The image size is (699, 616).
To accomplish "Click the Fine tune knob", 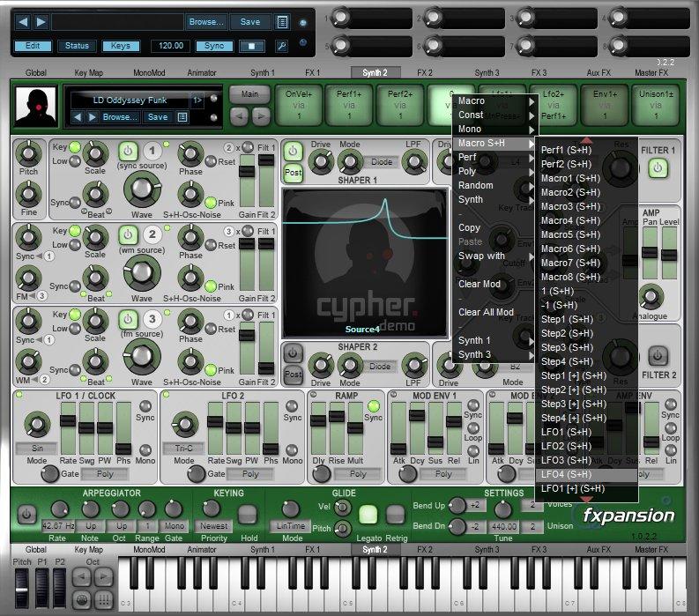I will pyautogui.click(x=28, y=194).
